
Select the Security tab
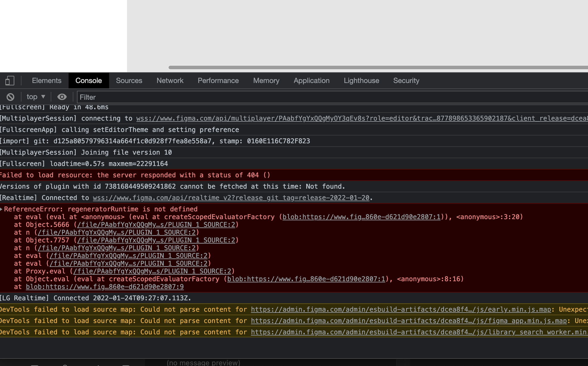tap(406, 81)
